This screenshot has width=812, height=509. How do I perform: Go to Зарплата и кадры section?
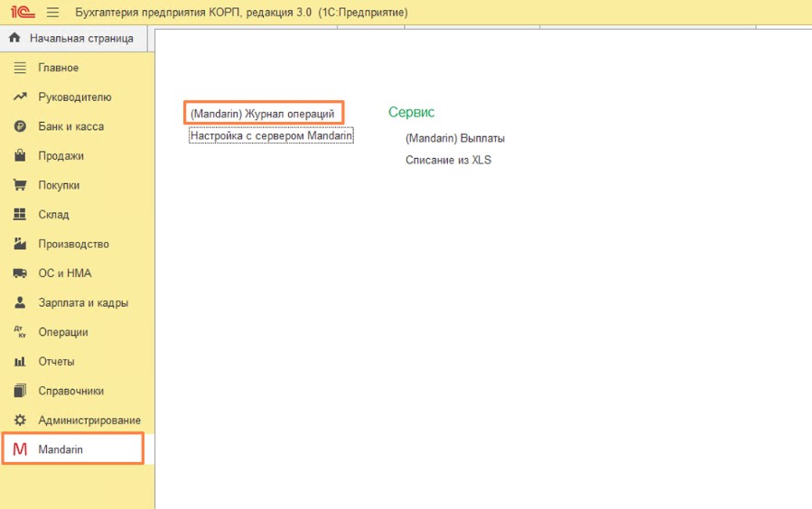click(x=83, y=302)
